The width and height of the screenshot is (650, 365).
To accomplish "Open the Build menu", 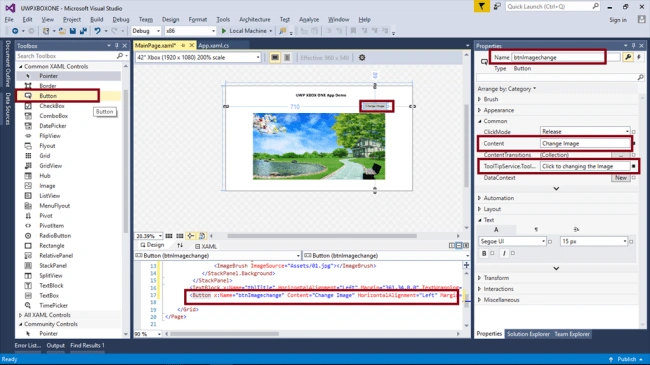I will click(x=97, y=19).
